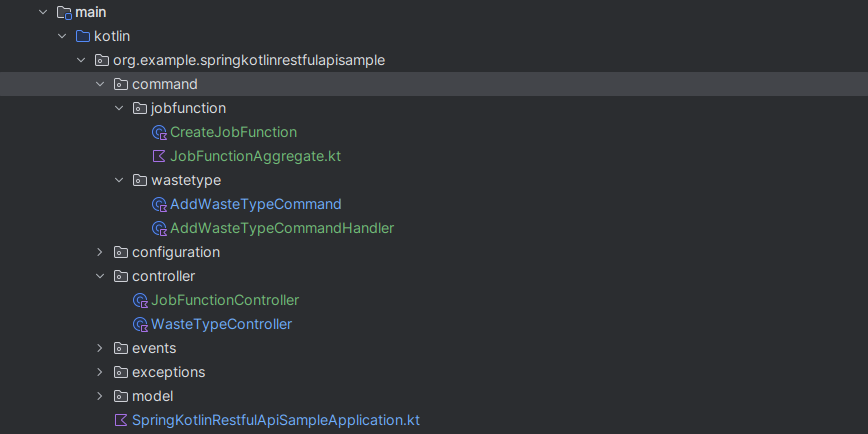The image size is (868, 434).
Task: Click the AddWasteTypeCommand class icon
Action: (x=159, y=204)
